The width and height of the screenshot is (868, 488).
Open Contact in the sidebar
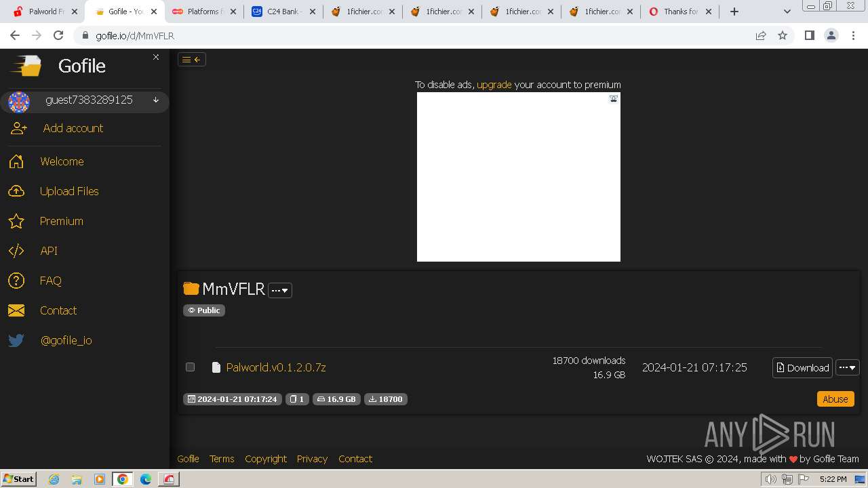click(58, 310)
